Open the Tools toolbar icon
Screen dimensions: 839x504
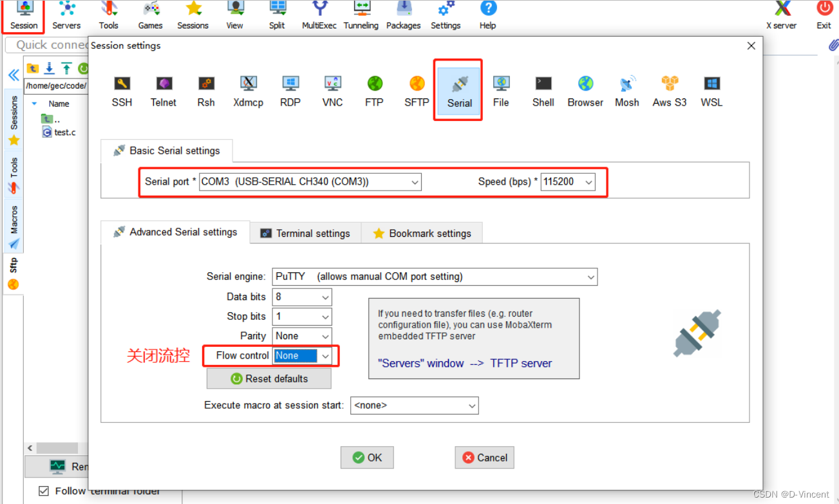[108, 16]
